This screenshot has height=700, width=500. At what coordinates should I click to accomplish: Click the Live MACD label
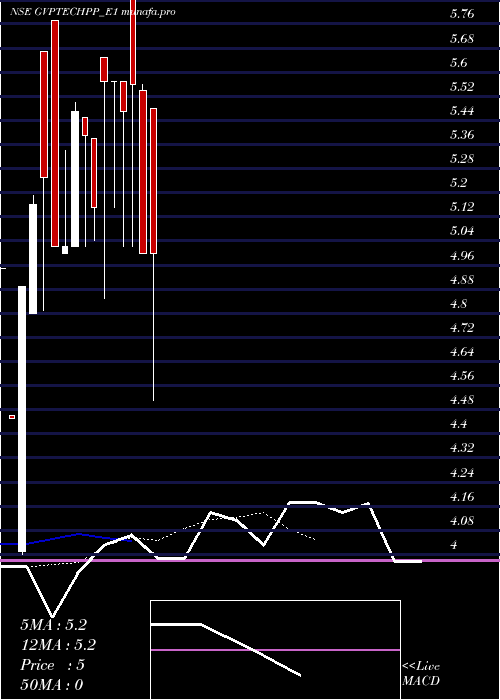421,674
